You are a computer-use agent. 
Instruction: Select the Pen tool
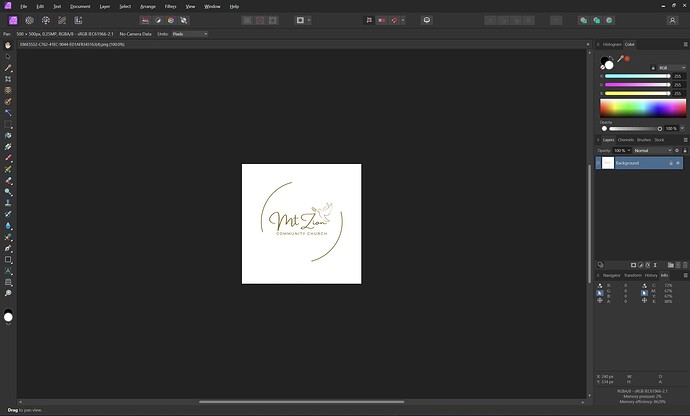click(x=8, y=248)
